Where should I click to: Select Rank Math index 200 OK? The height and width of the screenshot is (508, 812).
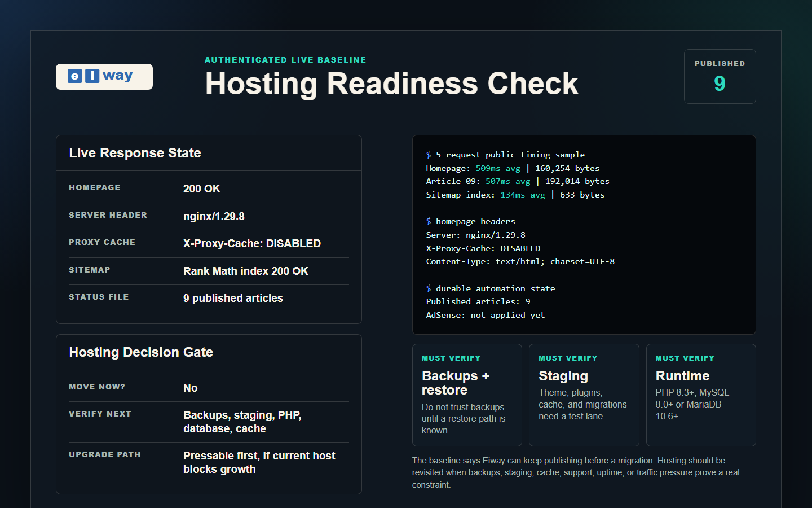pyautogui.click(x=246, y=271)
